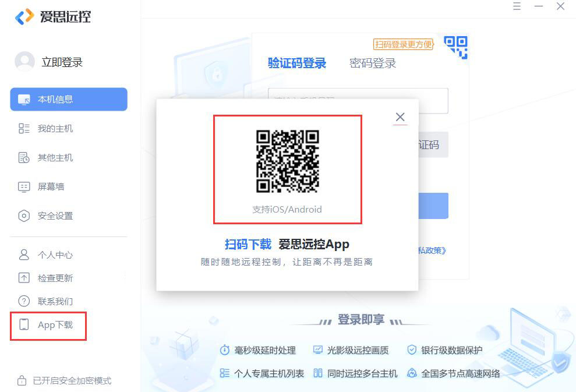576x392 pixels.
Task: Open the 私政策 privacy policy link
Action: click(432, 250)
